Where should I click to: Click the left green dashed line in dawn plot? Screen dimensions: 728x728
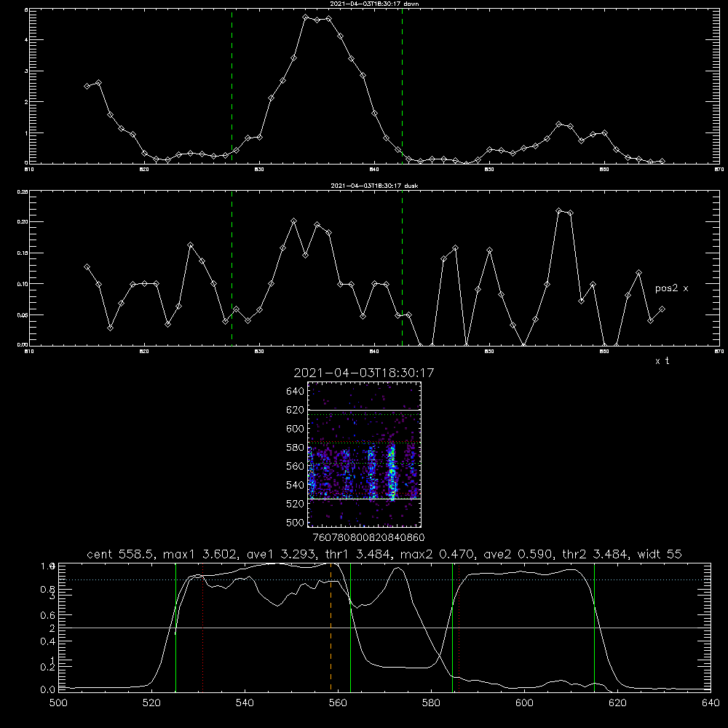click(232, 86)
